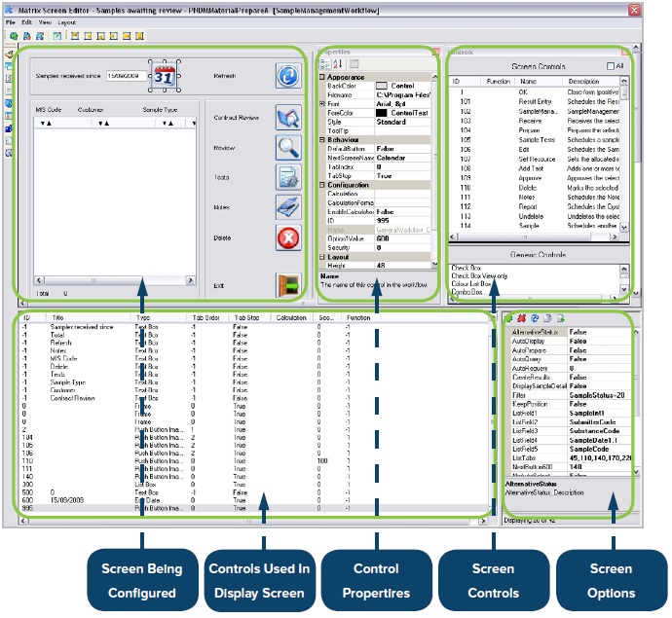Click the Exit door icon button

pos(288,285)
